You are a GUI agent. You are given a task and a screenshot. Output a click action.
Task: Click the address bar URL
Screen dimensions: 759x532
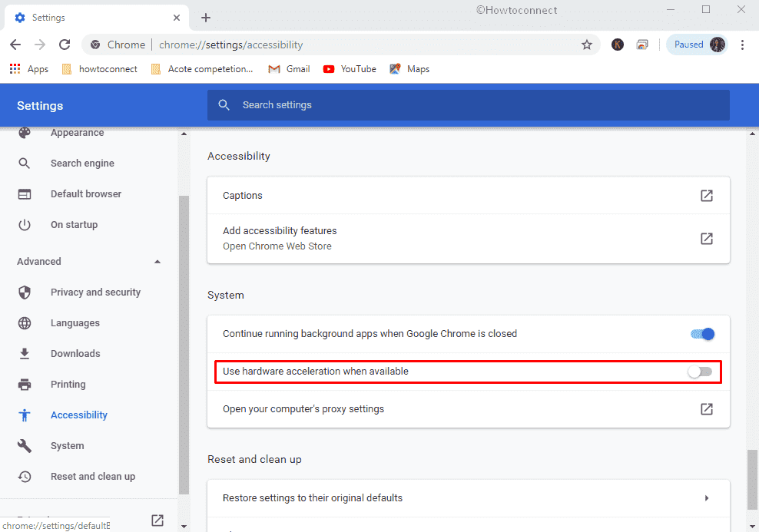[231, 45]
